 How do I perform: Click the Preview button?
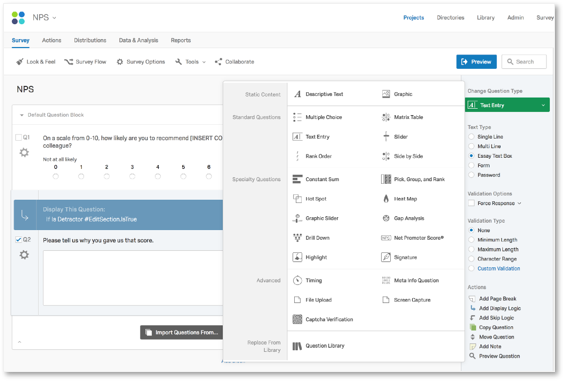pyautogui.click(x=477, y=62)
